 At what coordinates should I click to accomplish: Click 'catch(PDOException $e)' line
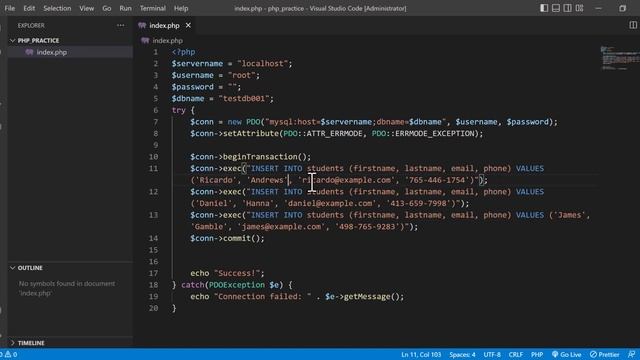point(232,285)
